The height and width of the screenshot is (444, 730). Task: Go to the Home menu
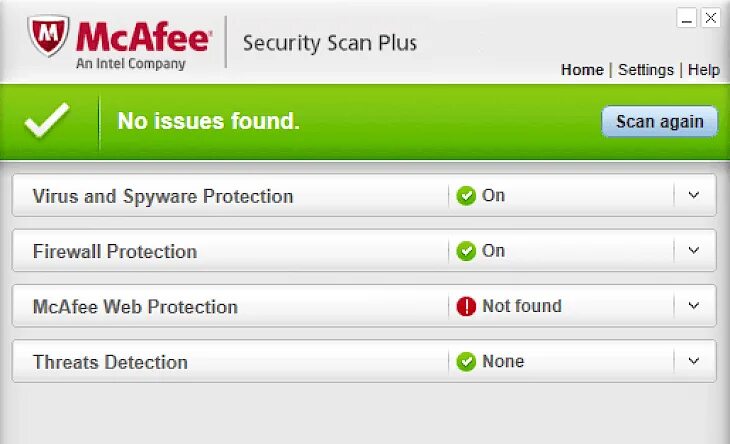point(582,70)
